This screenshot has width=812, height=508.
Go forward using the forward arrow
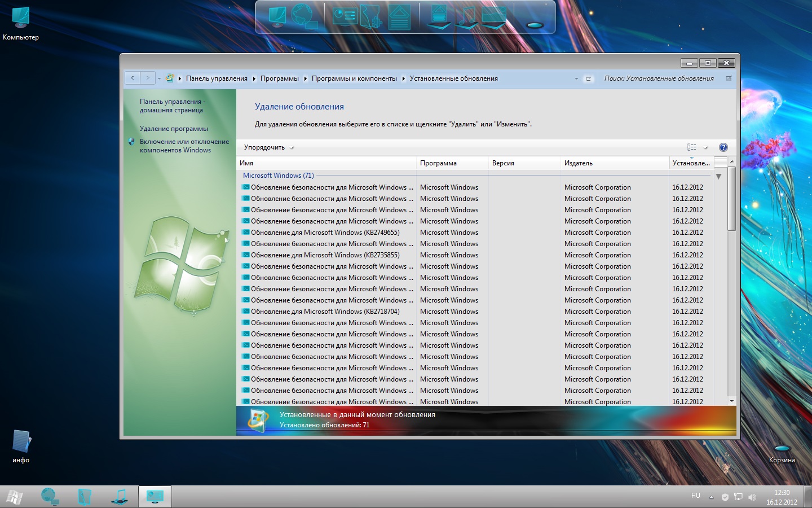(x=148, y=78)
